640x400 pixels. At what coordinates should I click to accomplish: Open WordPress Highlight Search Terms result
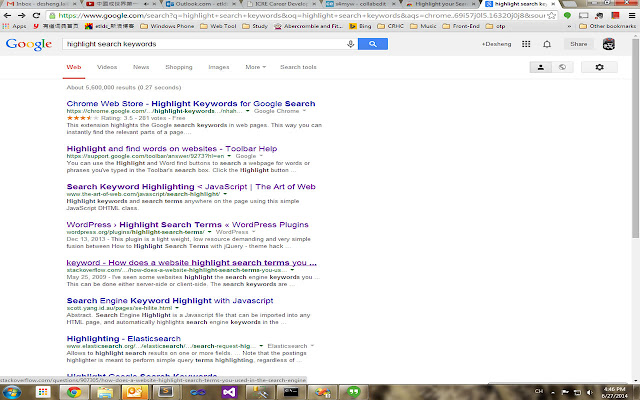(x=187, y=224)
